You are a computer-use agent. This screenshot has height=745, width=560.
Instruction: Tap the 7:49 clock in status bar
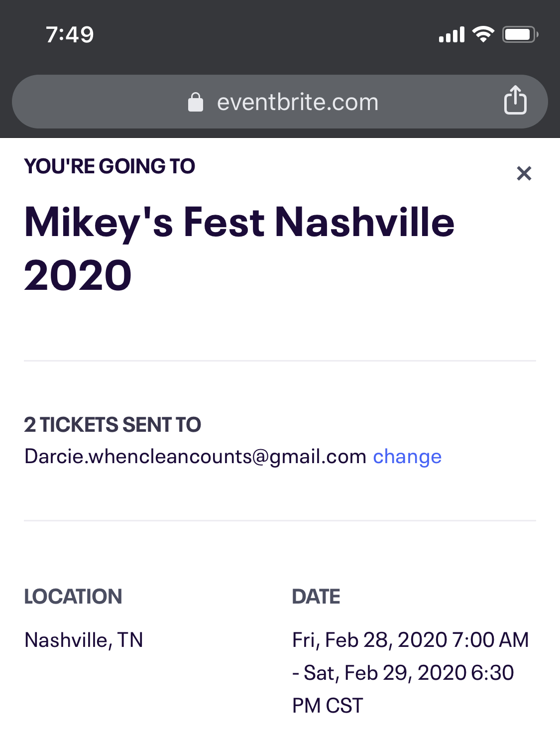click(x=70, y=35)
